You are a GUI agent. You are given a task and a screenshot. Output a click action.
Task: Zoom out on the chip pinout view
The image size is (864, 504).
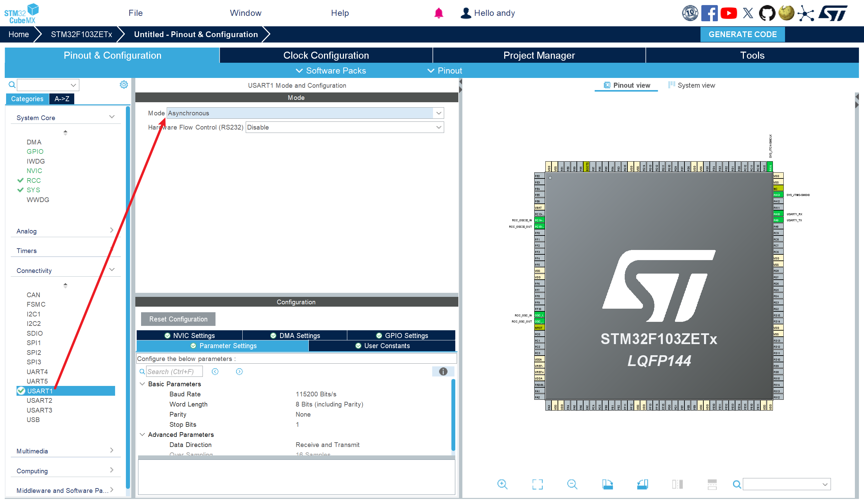pos(572,484)
